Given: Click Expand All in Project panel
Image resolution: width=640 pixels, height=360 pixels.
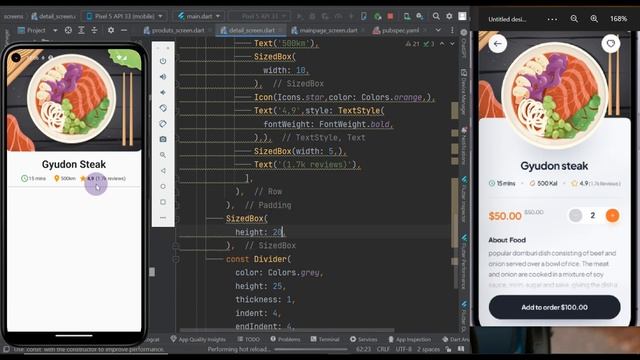Looking at the screenshot, I should [x=81, y=30].
